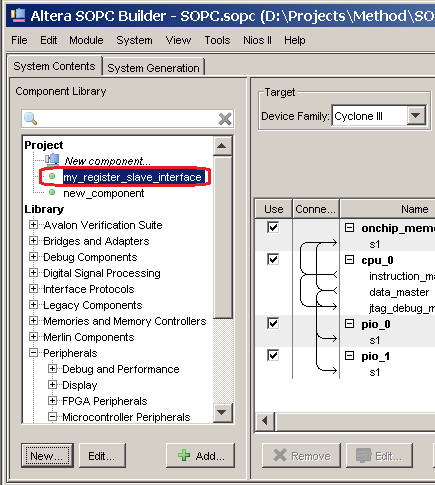Collapse the cpu_0 module row
The height and width of the screenshot is (485, 435).
(x=349, y=260)
